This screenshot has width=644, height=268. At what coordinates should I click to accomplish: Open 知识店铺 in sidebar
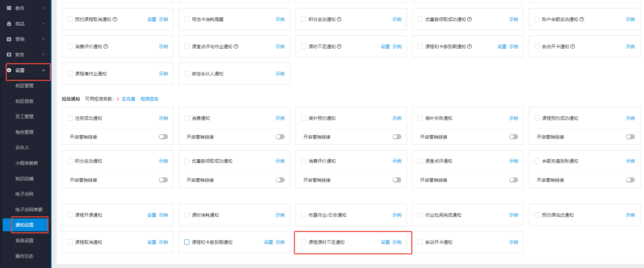[x=24, y=179]
